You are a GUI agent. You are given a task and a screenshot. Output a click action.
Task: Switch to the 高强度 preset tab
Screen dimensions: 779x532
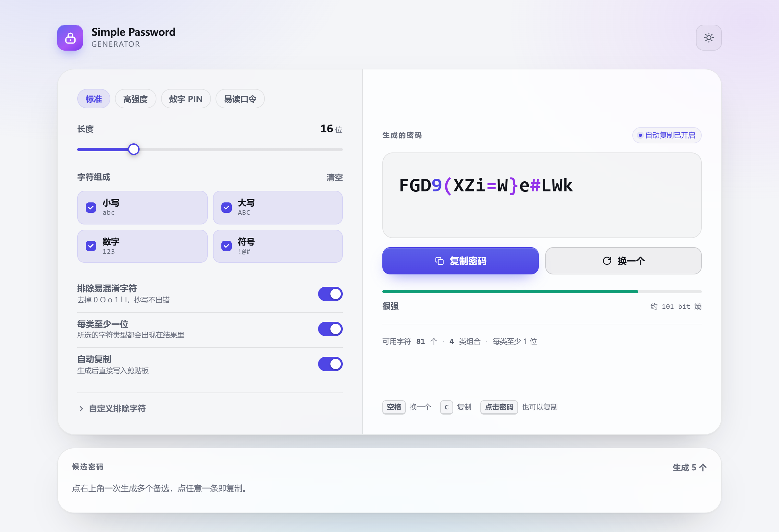tap(135, 99)
